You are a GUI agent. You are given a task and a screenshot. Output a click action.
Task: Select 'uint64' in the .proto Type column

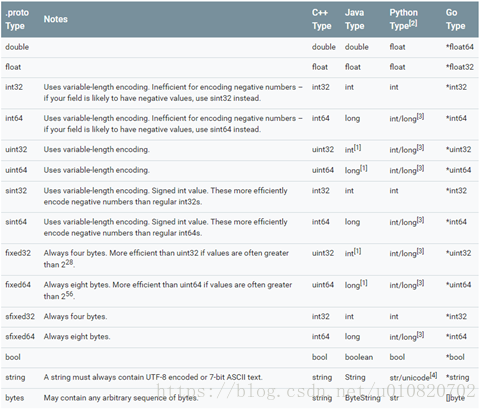click(x=16, y=170)
